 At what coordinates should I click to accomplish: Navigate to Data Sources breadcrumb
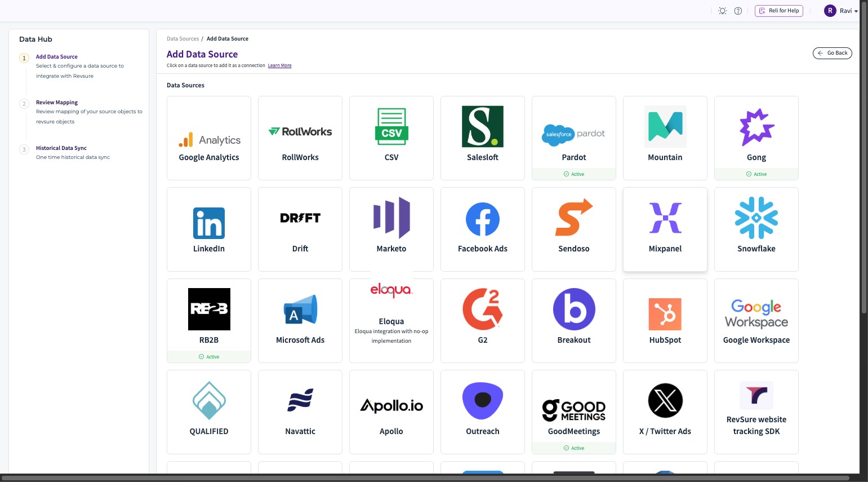point(183,39)
